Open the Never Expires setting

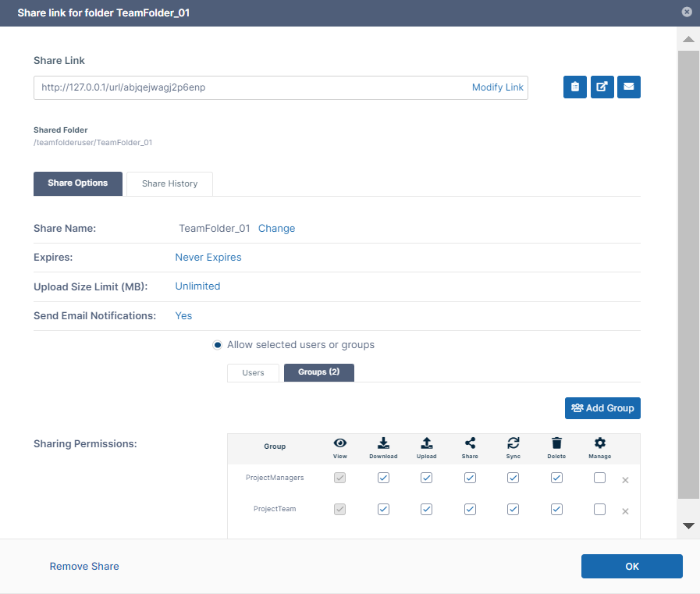click(208, 258)
